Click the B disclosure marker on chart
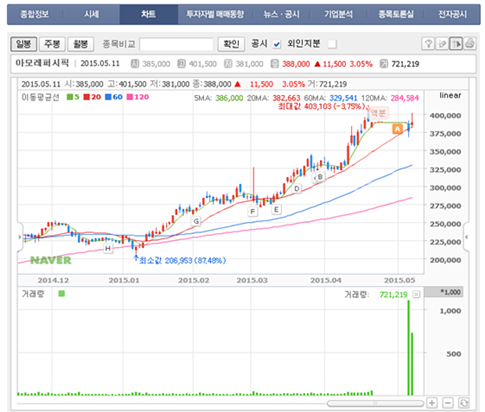 tap(320, 177)
